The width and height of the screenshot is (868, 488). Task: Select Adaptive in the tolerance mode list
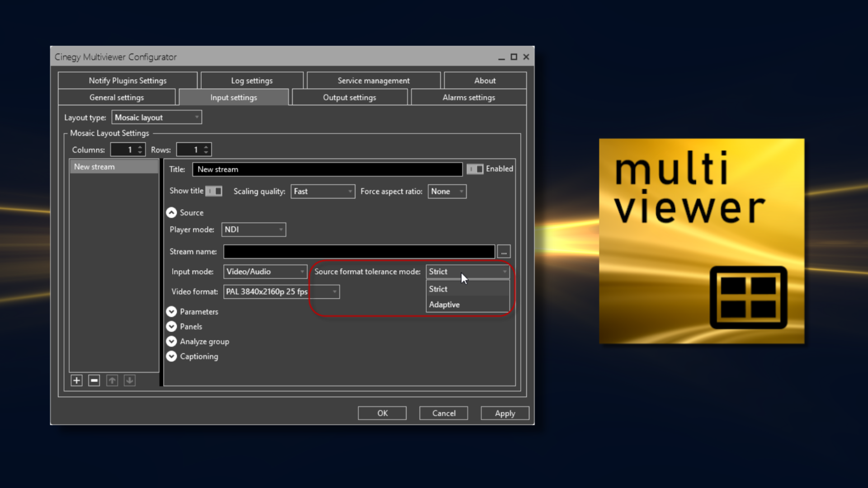(444, 304)
